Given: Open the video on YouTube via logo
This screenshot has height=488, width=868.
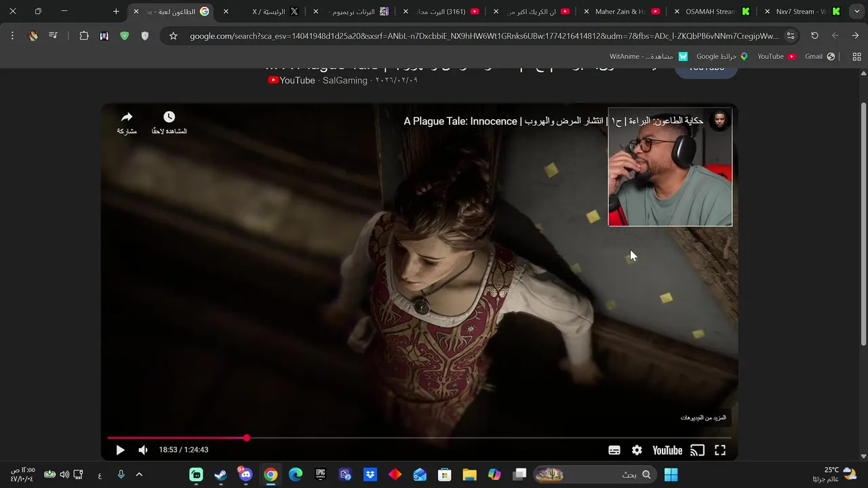Looking at the screenshot, I should tap(667, 450).
